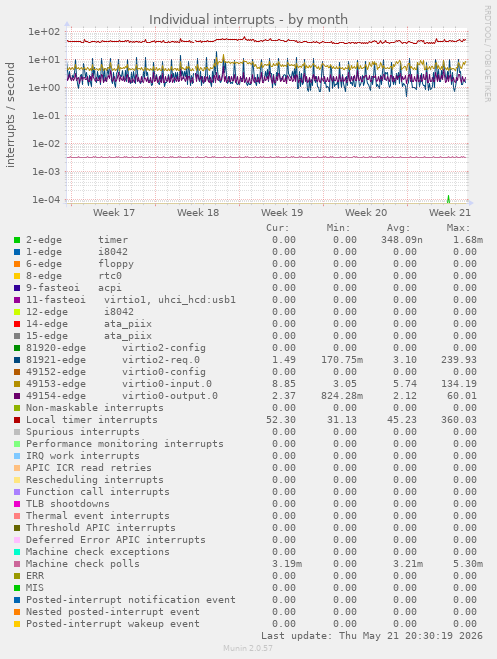Image resolution: width=497 pixels, height=659 pixels.
Task: Click the magenta TLB shootdowns swatch
Action: [17, 504]
